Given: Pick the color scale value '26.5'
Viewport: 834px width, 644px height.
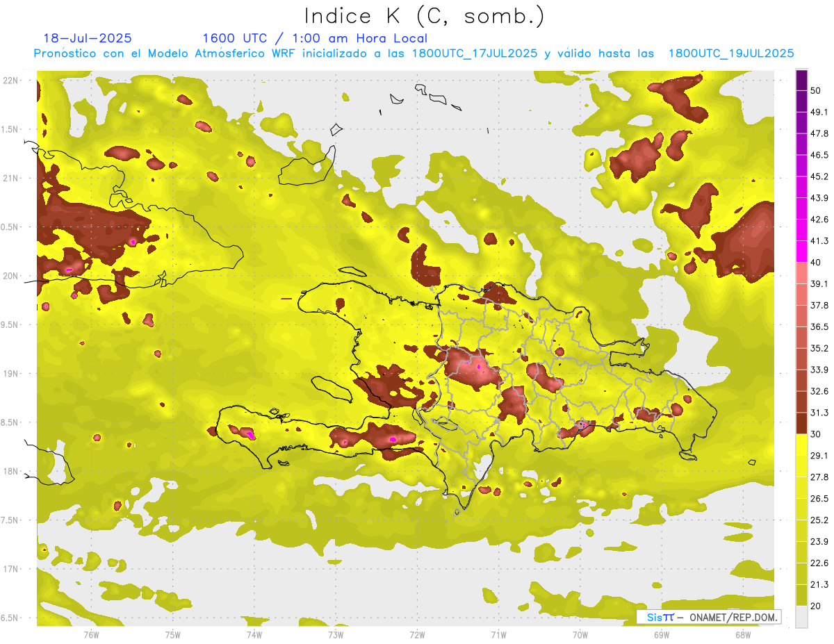Looking at the screenshot, I should coord(819,499).
